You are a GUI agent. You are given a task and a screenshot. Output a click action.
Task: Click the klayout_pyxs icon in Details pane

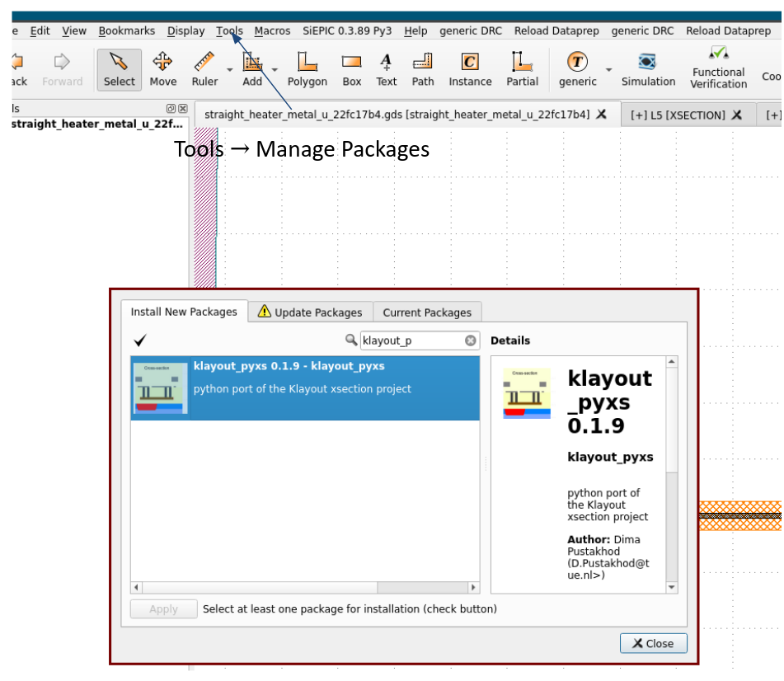527,393
